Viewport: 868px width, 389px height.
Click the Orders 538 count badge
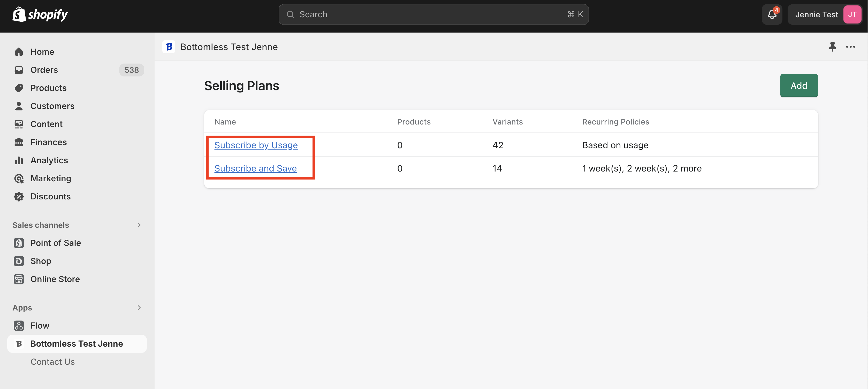point(131,70)
